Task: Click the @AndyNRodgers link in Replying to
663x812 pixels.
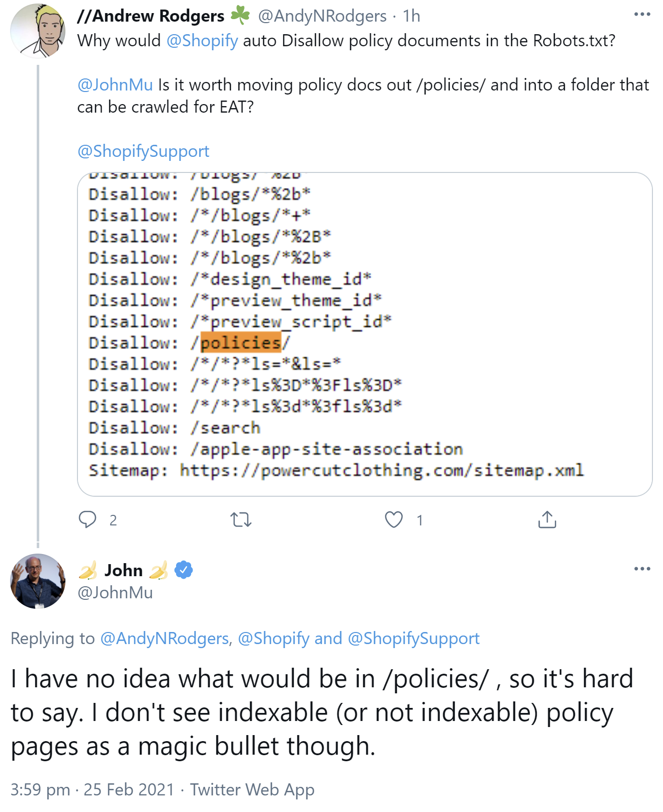Action: [x=165, y=638]
